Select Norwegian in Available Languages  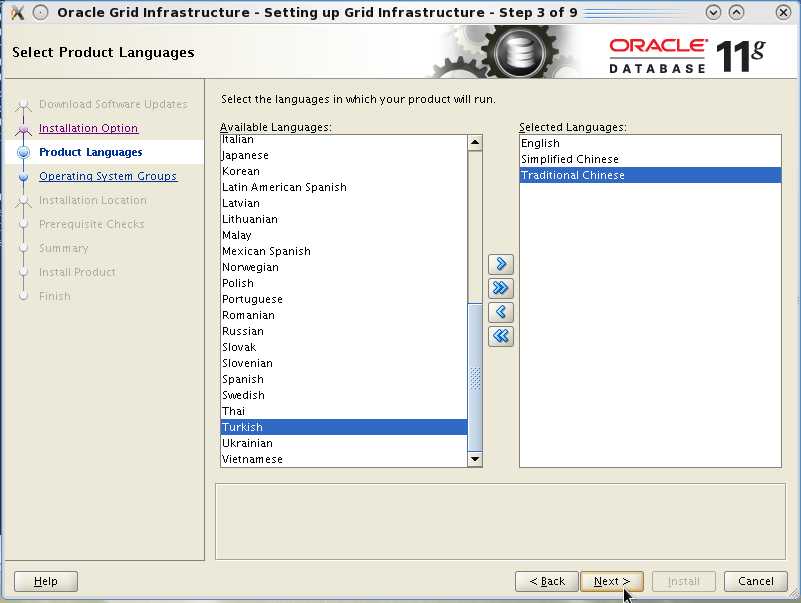(x=344, y=267)
